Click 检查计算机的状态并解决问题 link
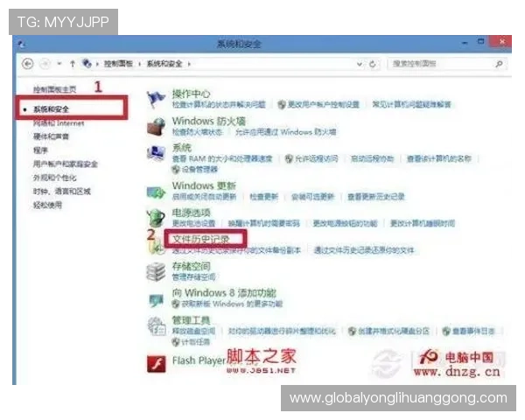The width and height of the screenshot is (525, 420). click(x=219, y=105)
